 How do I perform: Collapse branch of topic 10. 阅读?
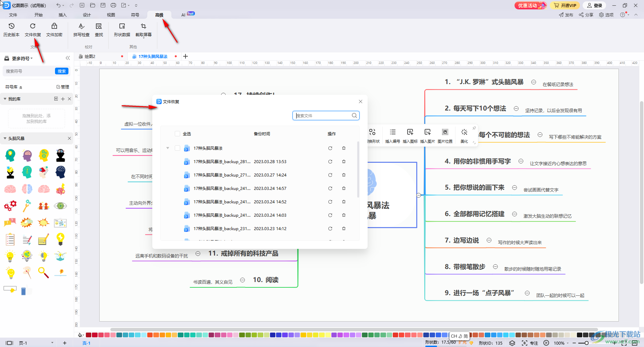243,280
